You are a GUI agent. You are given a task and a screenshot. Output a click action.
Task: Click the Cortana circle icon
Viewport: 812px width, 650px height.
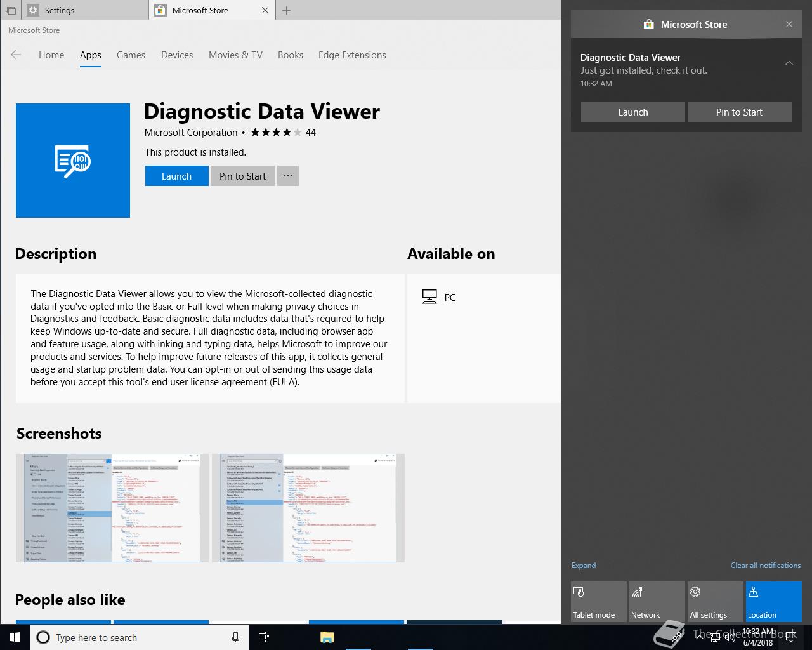click(x=43, y=637)
